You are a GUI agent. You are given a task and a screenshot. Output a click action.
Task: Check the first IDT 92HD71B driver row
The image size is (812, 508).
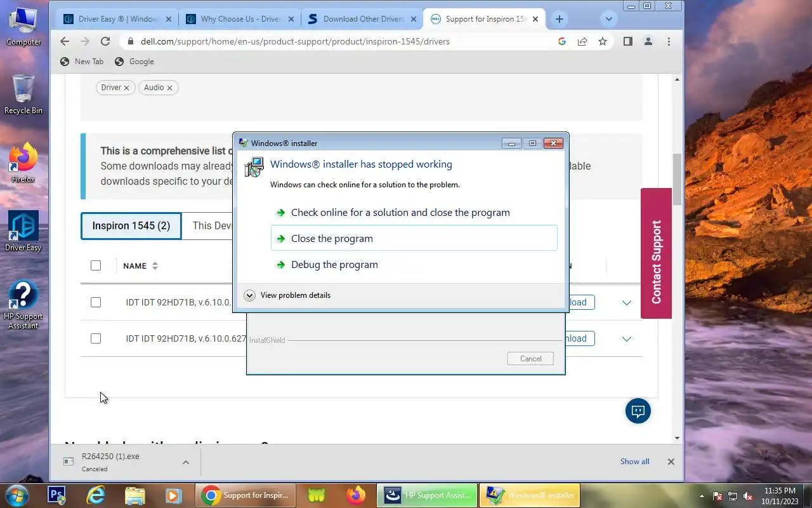pyautogui.click(x=96, y=302)
